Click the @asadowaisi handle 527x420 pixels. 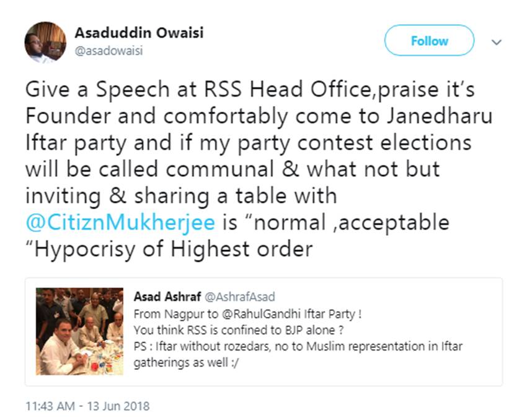tap(108, 51)
